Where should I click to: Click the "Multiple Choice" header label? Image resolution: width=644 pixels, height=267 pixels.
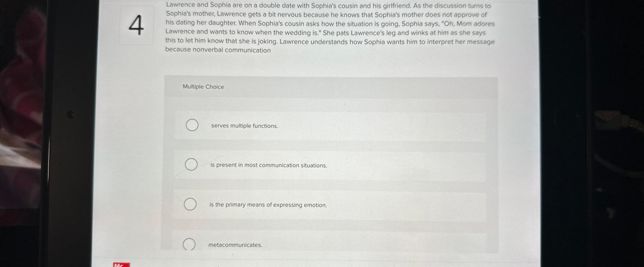click(203, 87)
